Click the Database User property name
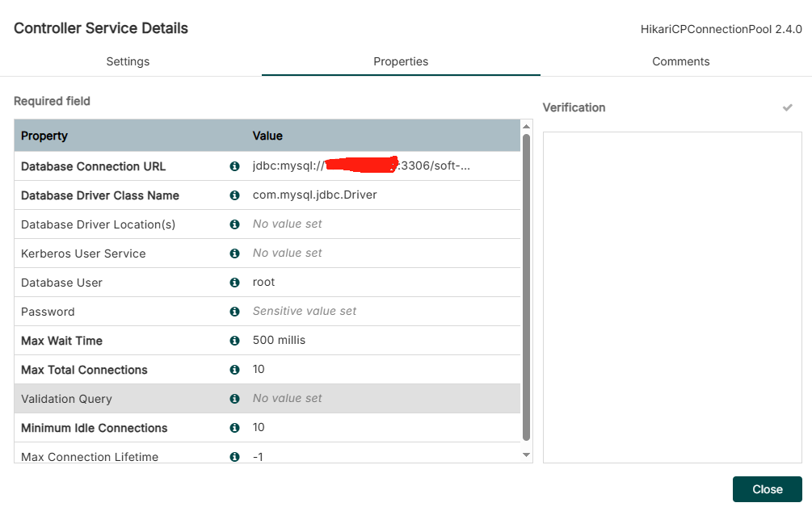812x507 pixels. point(61,283)
